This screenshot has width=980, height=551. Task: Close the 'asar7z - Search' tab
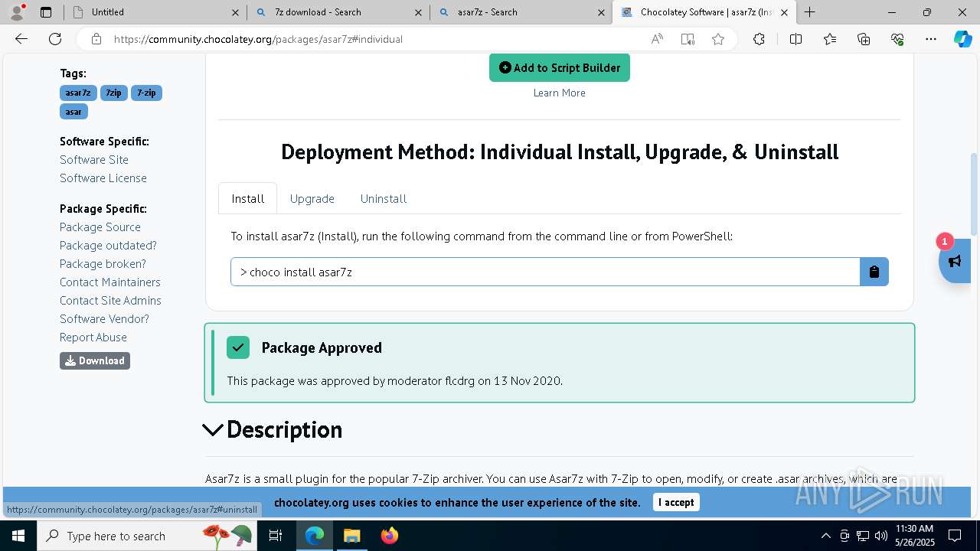pos(601,12)
